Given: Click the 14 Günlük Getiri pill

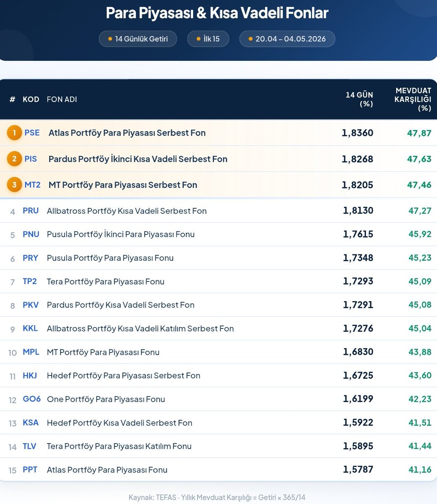Looking at the screenshot, I should (x=138, y=39).
